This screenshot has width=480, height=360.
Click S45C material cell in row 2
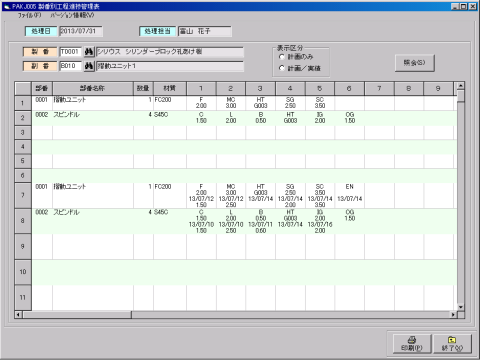170,118
